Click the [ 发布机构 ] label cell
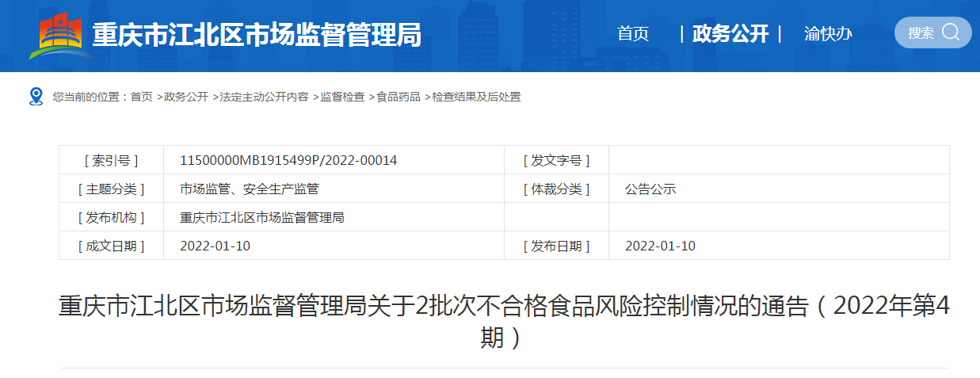The width and height of the screenshot is (980, 378). [x=111, y=217]
